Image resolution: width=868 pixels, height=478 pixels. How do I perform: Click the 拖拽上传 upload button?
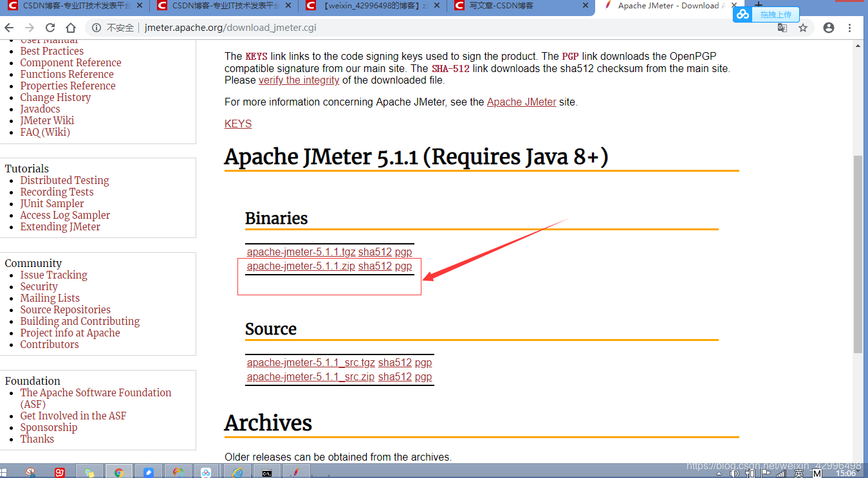pos(775,14)
